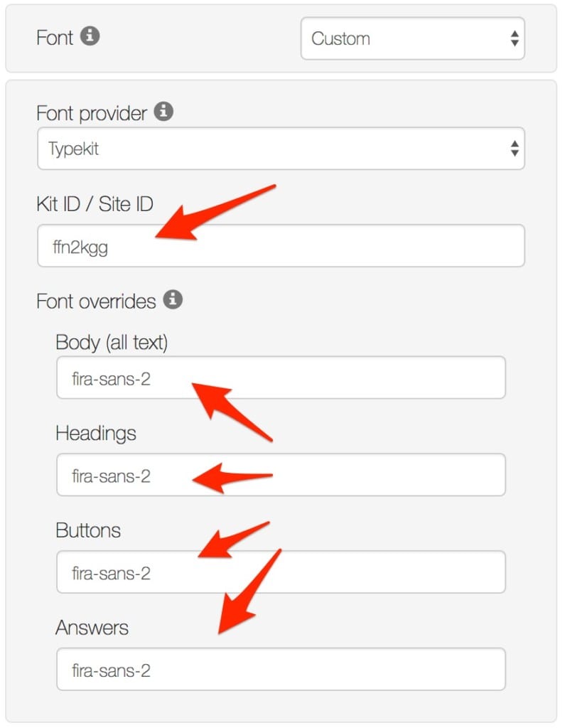565x728 pixels.
Task: Click the Font overrides info icon
Action: [x=173, y=299]
